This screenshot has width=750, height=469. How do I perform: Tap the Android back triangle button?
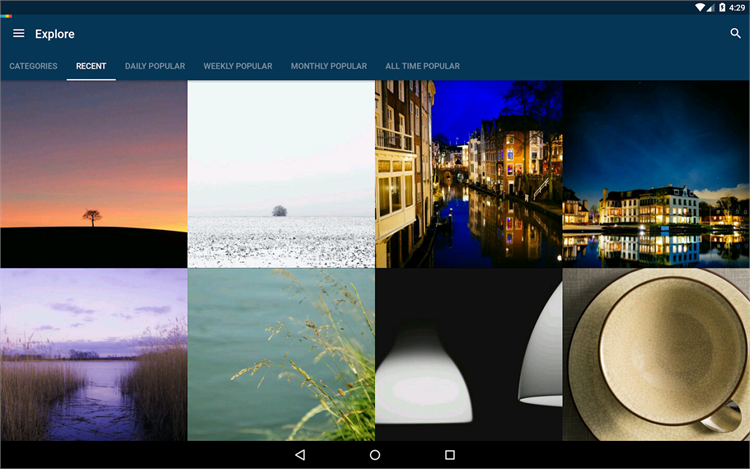(300, 455)
